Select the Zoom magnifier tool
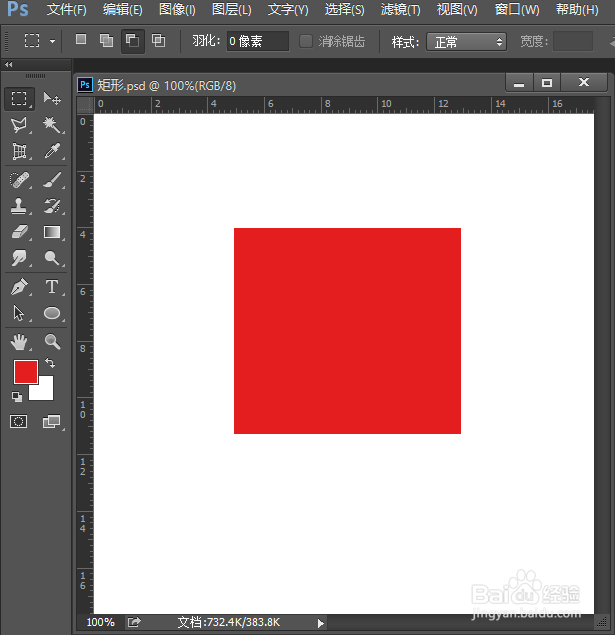Viewport: 615px width, 635px height. tap(52, 342)
